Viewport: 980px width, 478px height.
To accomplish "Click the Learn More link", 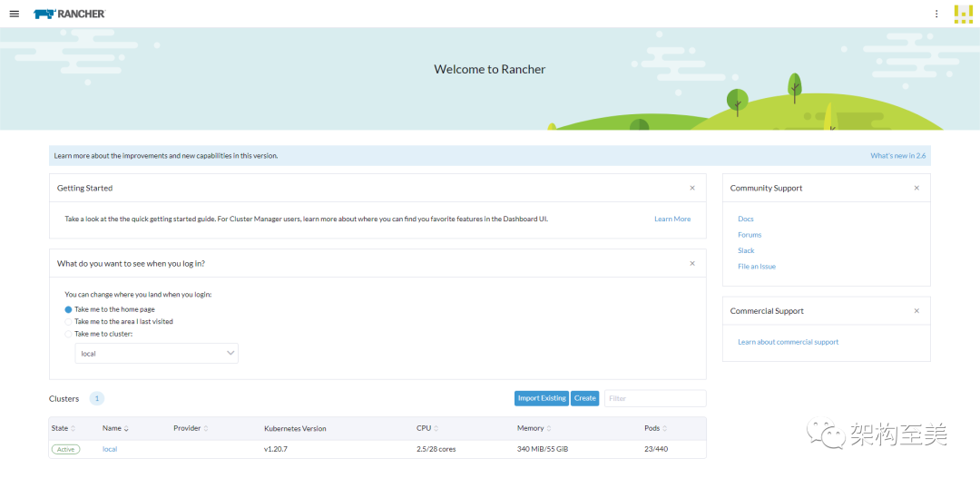I will pyautogui.click(x=672, y=219).
